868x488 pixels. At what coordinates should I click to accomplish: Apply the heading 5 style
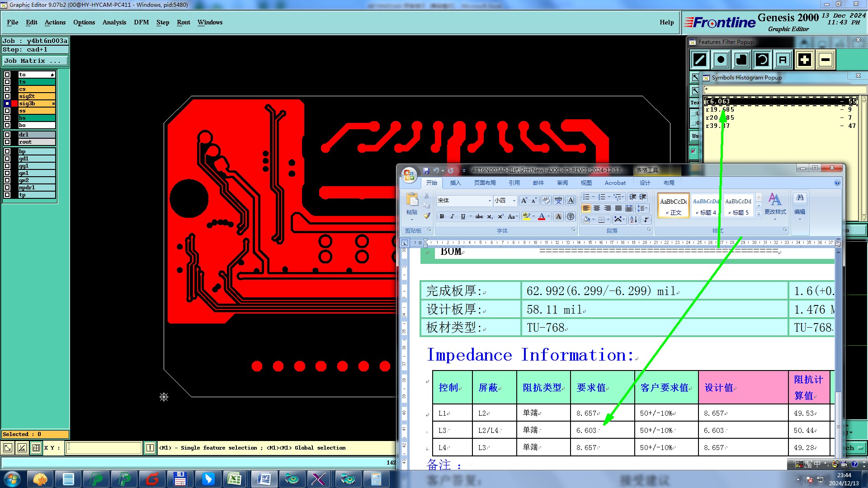738,206
